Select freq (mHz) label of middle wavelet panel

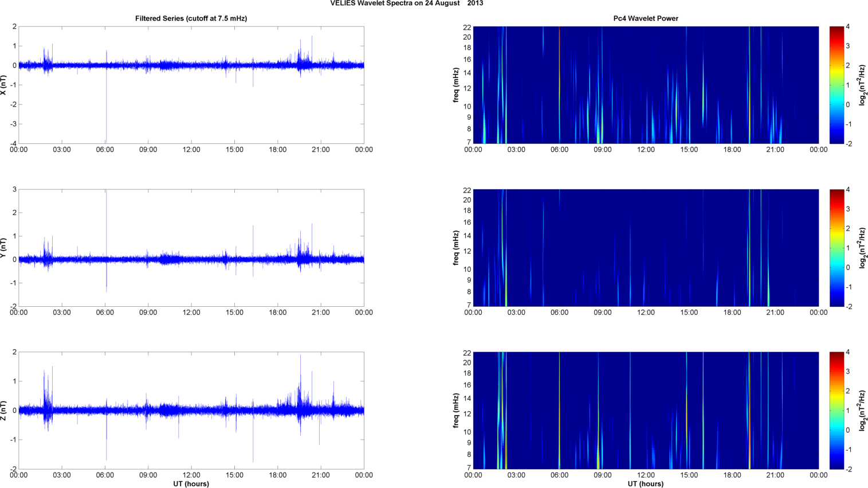pyautogui.click(x=456, y=248)
